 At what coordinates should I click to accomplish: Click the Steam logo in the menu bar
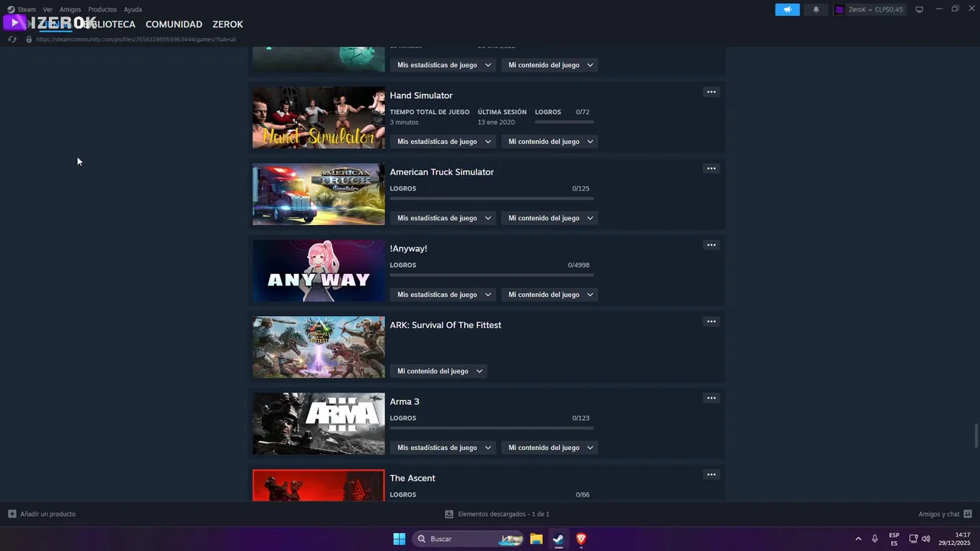pos(11,9)
